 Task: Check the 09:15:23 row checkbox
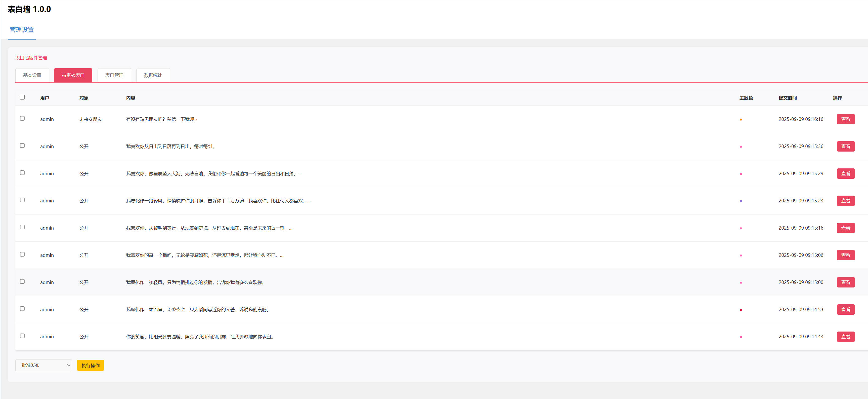point(22,200)
